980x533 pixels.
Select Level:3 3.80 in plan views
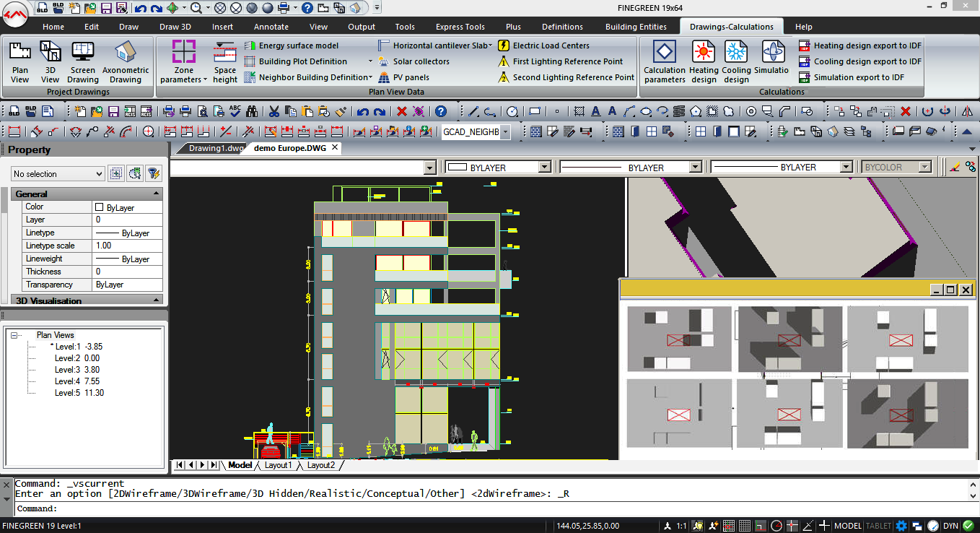(76, 370)
